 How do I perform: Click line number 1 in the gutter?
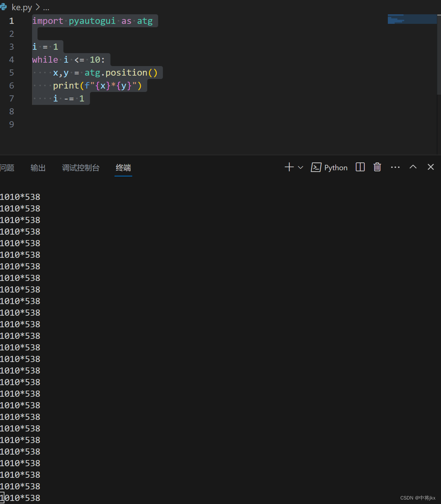[x=12, y=21]
